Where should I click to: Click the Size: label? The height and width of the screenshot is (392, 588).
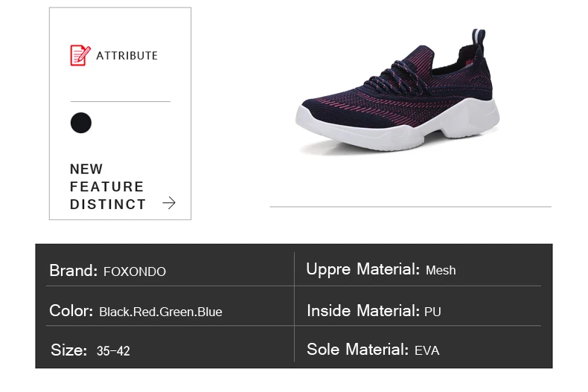coord(69,350)
